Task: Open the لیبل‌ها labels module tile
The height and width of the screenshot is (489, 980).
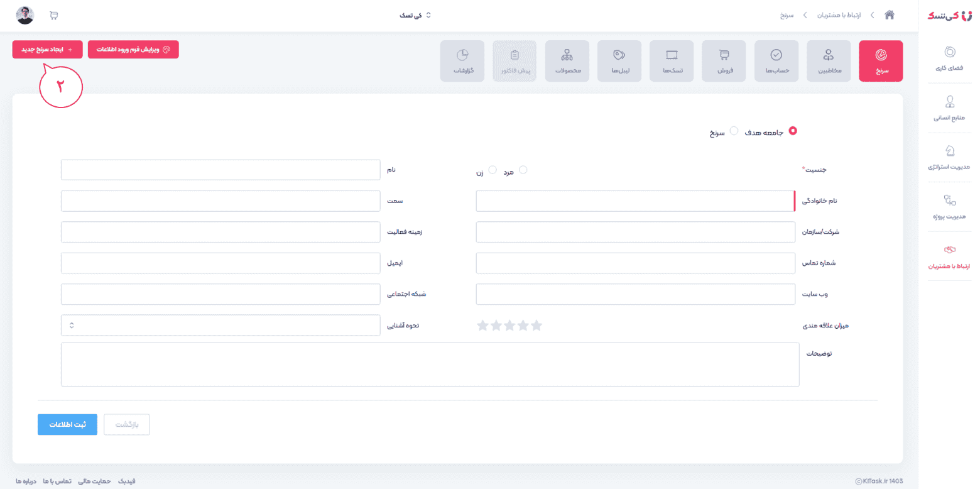Action: tap(619, 61)
